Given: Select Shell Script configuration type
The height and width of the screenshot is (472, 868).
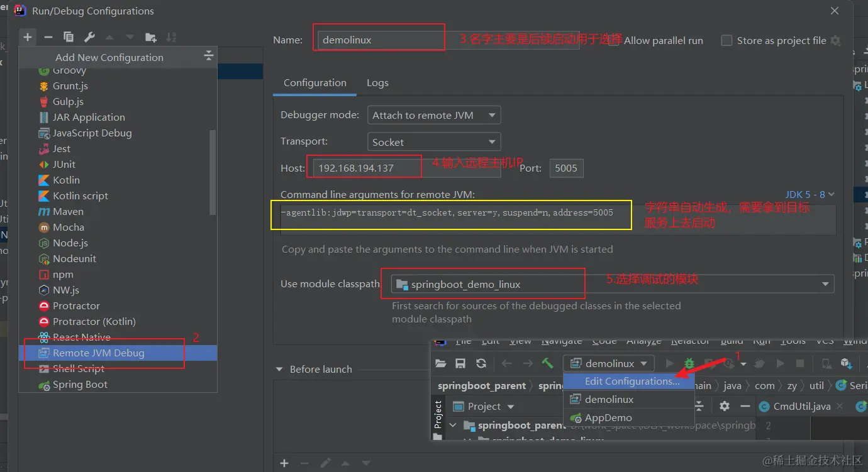Looking at the screenshot, I should (118, 368).
